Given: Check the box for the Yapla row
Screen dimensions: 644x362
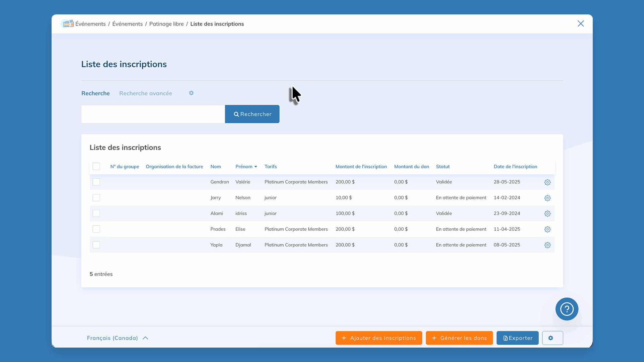Looking at the screenshot, I should [96, 245].
